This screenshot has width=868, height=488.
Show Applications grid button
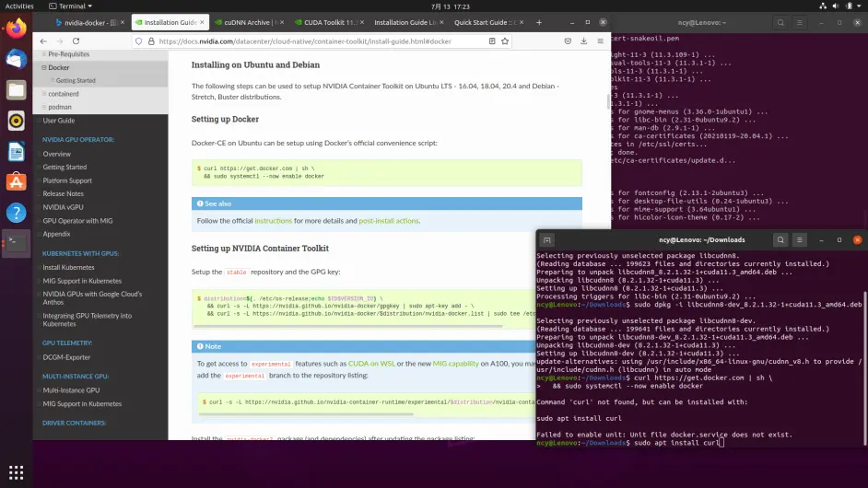16,472
